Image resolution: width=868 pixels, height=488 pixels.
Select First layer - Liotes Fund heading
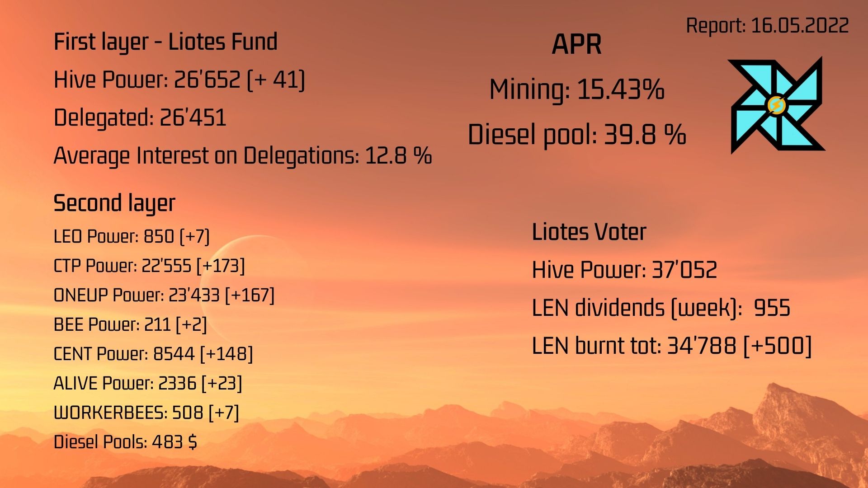pyautogui.click(x=165, y=42)
